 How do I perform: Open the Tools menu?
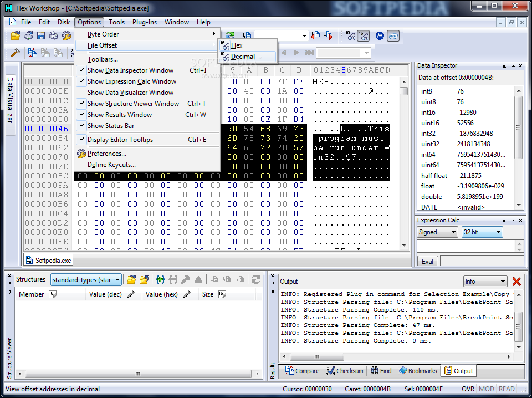117,22
